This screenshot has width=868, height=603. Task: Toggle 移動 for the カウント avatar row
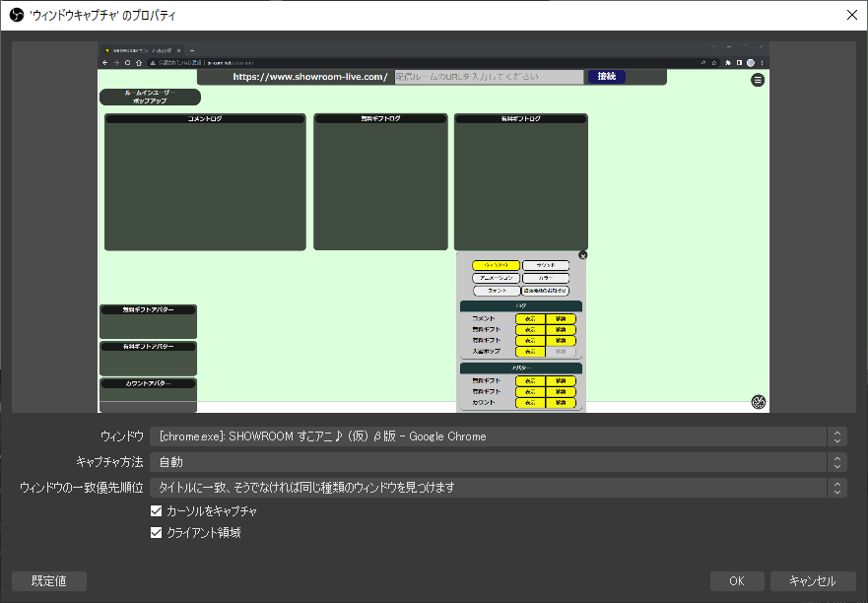pos(561,403)
